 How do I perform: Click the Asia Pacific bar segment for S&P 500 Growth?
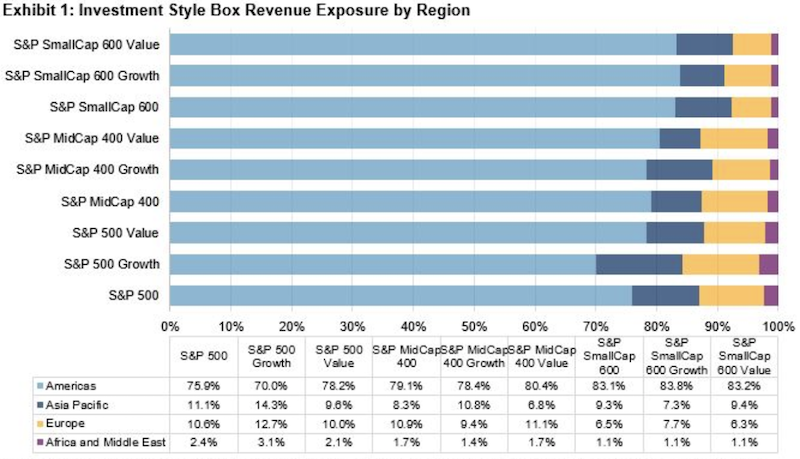pos(639,264)
